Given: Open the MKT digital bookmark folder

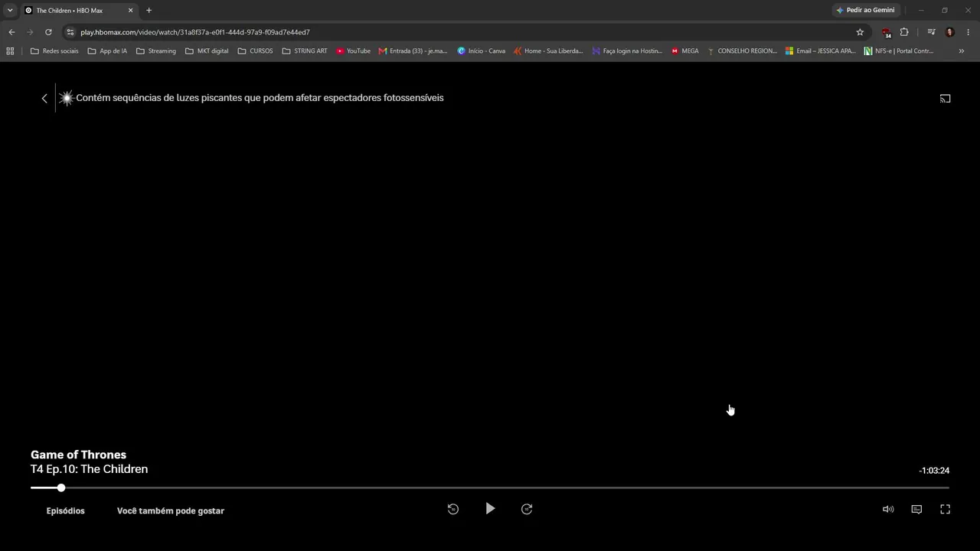Looking at the screenshot, I should coord(207,51).
